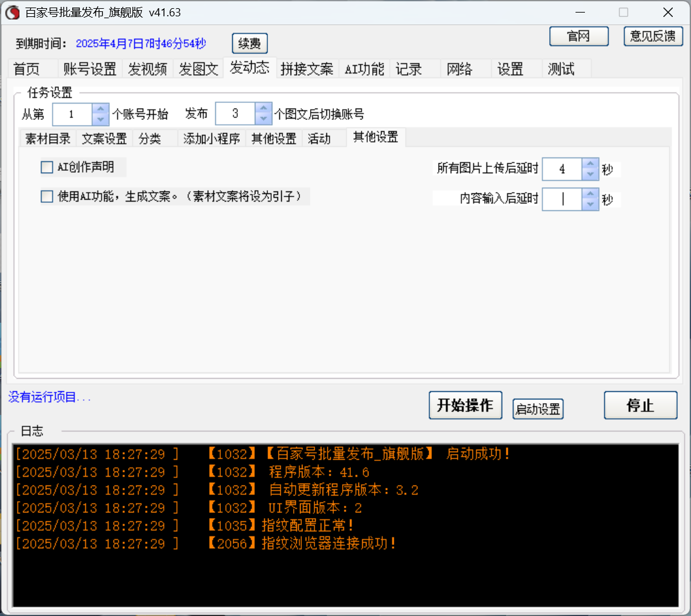This screenshot has height=616, width=691.
Task: Switch to 添加小程序 sub-tab
Action: click(x=212, y=139)
